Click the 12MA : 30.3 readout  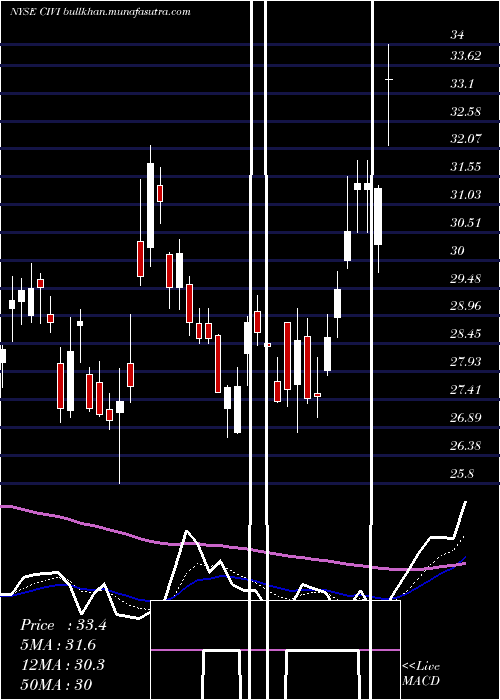pos(62,664)
